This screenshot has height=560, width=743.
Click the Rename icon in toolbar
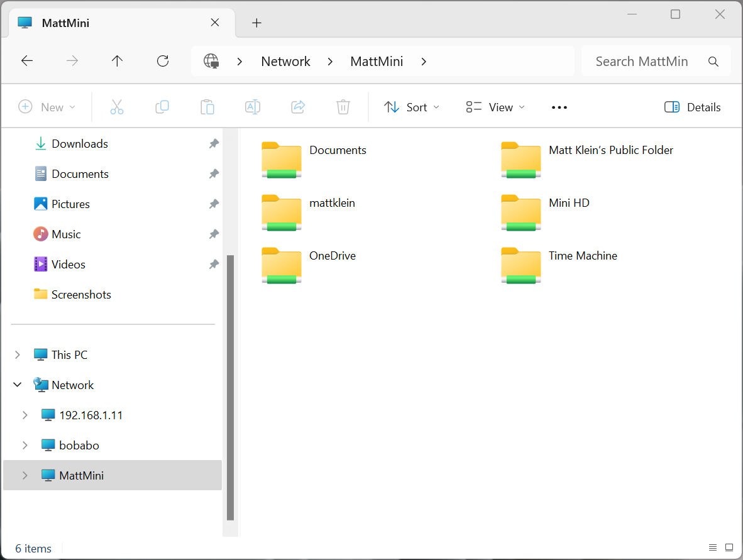253,107
